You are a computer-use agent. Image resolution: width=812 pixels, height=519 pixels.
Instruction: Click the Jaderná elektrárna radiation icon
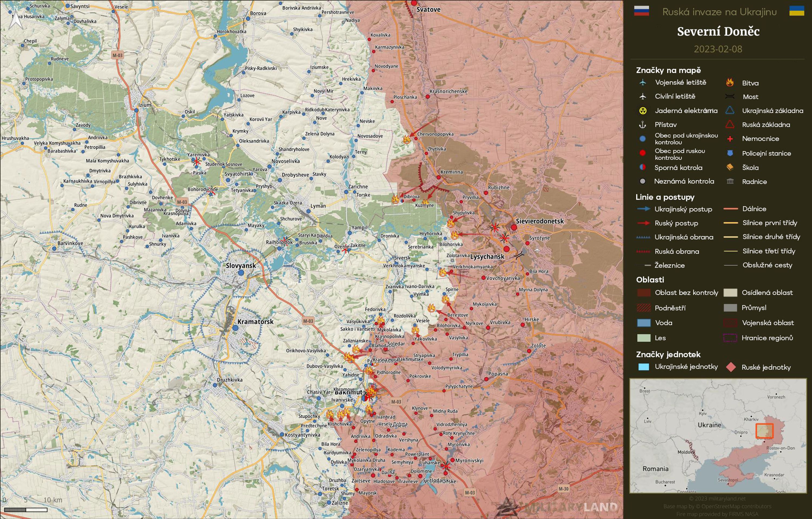[643, 111]
